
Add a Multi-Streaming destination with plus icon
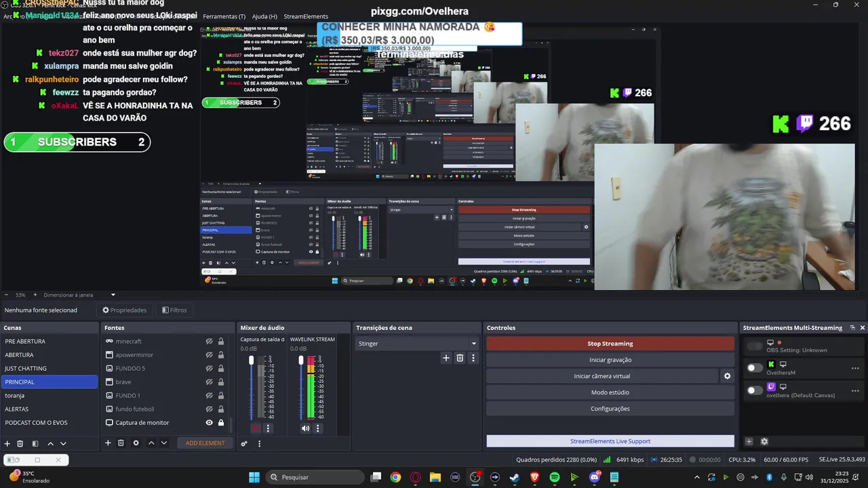click(x=749, y=441)
